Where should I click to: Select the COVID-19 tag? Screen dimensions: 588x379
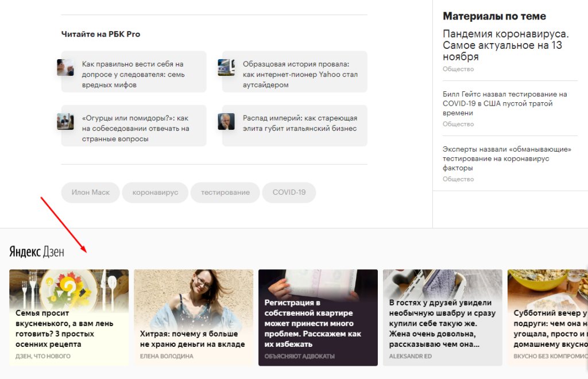[289, 192]
